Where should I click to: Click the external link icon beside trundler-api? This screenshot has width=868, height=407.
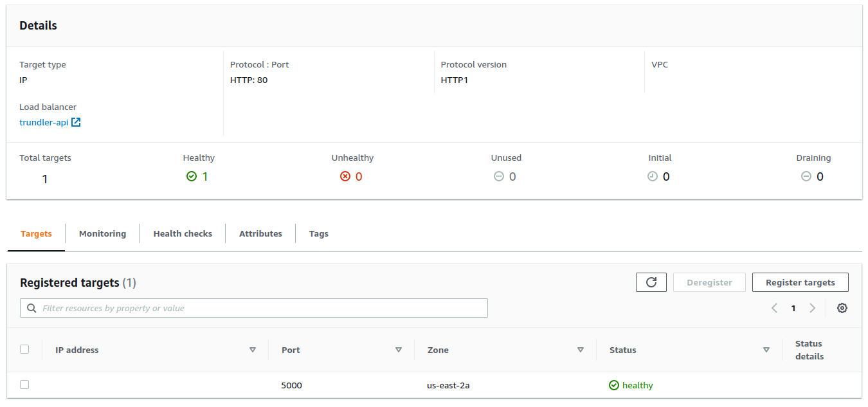[76, 122]
